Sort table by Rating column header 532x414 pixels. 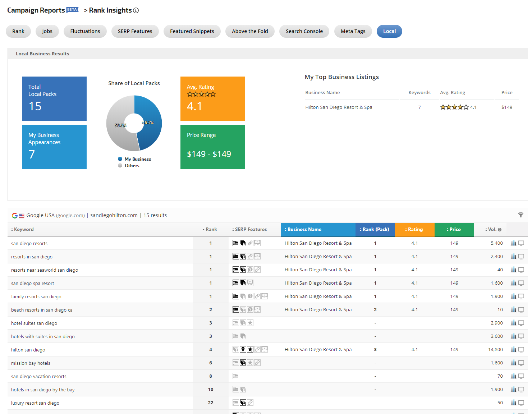tap(414, 230)
